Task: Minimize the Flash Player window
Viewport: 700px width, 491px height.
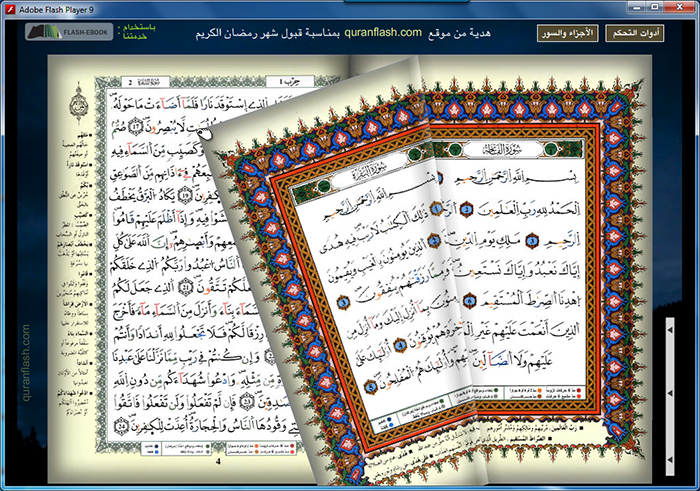Action: click(x=636, y=7)
